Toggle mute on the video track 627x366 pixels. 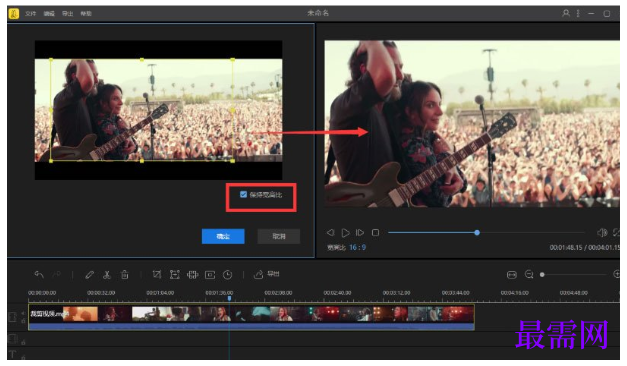(23, 313)
